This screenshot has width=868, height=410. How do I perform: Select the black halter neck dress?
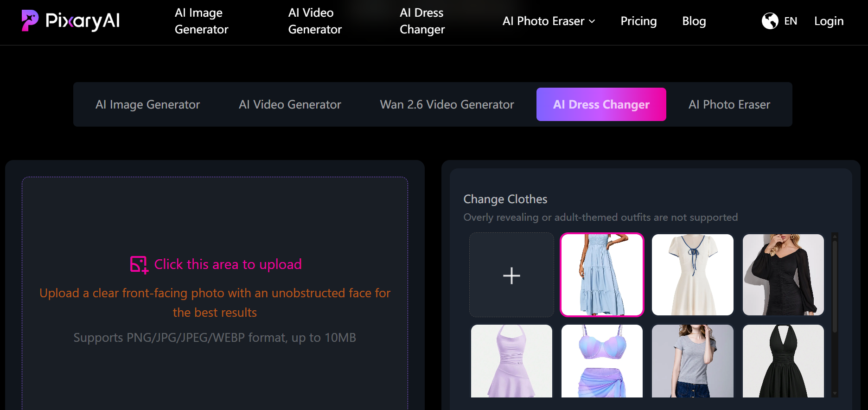coord(783,361)
